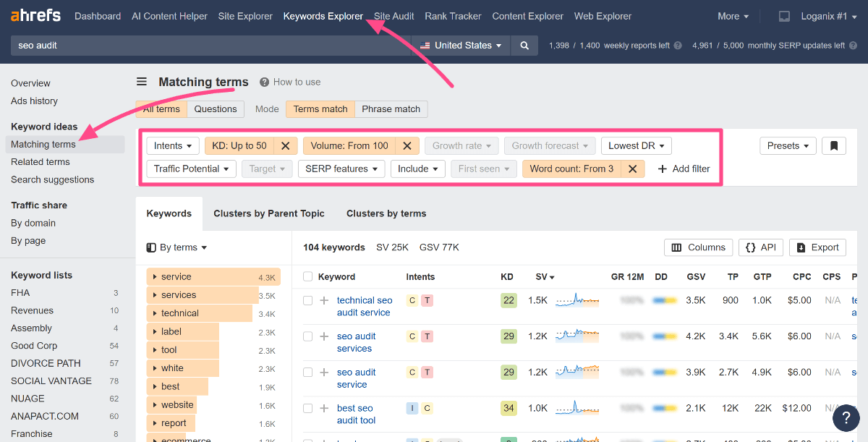This screenshot has width=868, height=442.
Task: Click the keyword search field containing seo audit
Action: click(211, 45)
